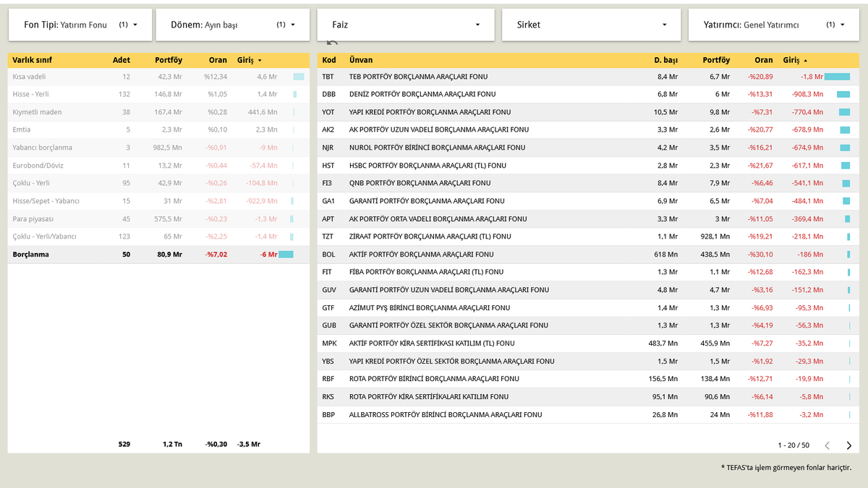This screenshot has height=488, width=868.
Task: Sort funds table by Oran header
Action: [764, 60]
